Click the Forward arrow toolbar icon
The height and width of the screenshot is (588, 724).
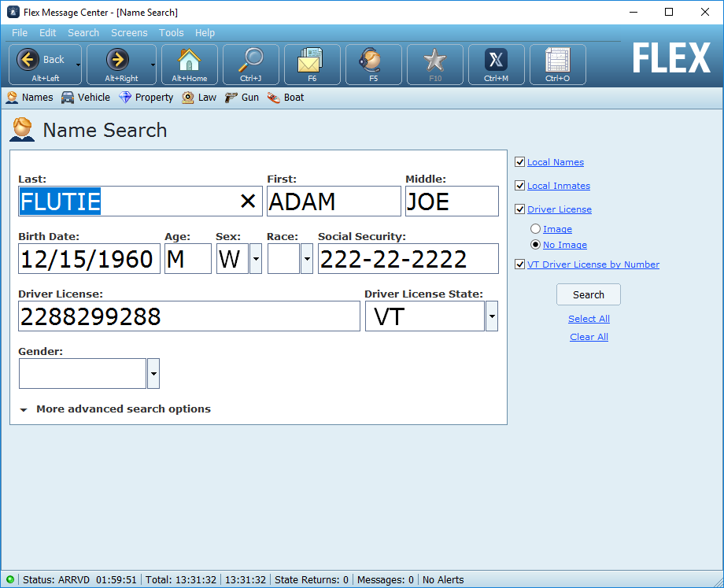coord(117,60)
